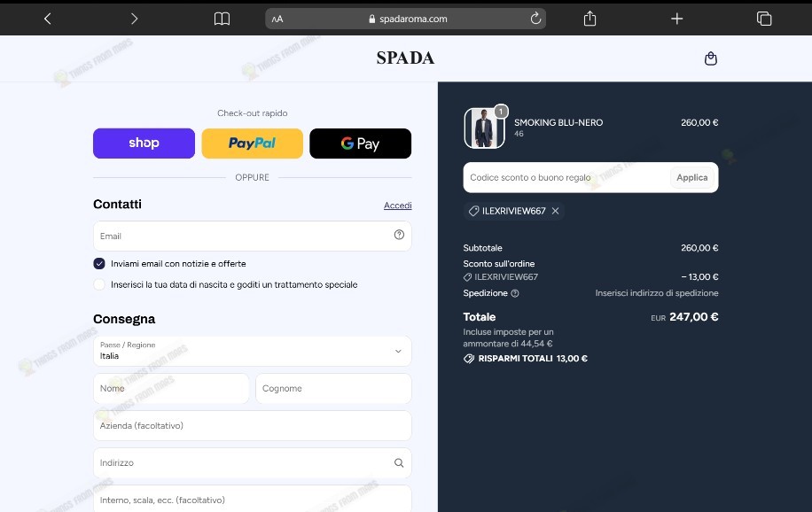Click the SMOKING BLU-NERO product name
Viewport: 812px width, 512px height.
click(x=558, y=123)
